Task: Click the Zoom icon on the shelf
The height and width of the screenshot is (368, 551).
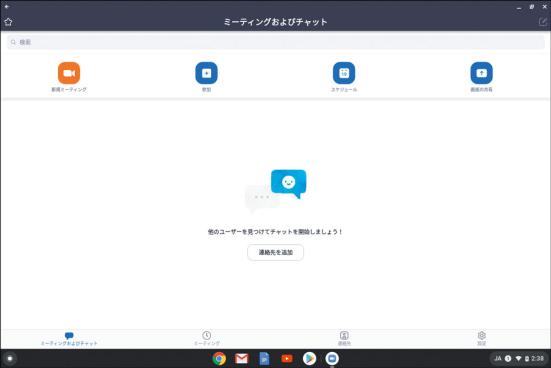Action: click(x=332, y=359)
